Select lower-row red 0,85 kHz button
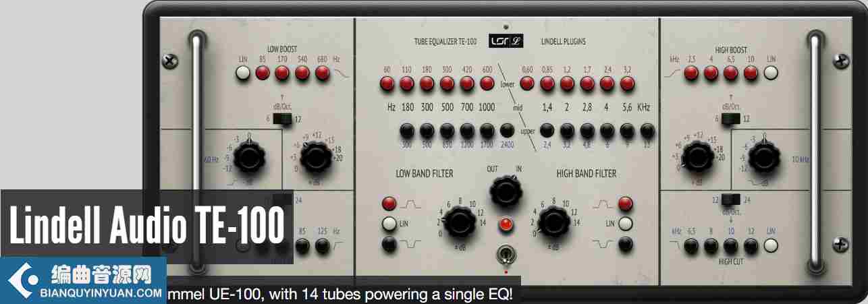Image resolution: width=868 pixels, height=304 pixels. [547, 84]
